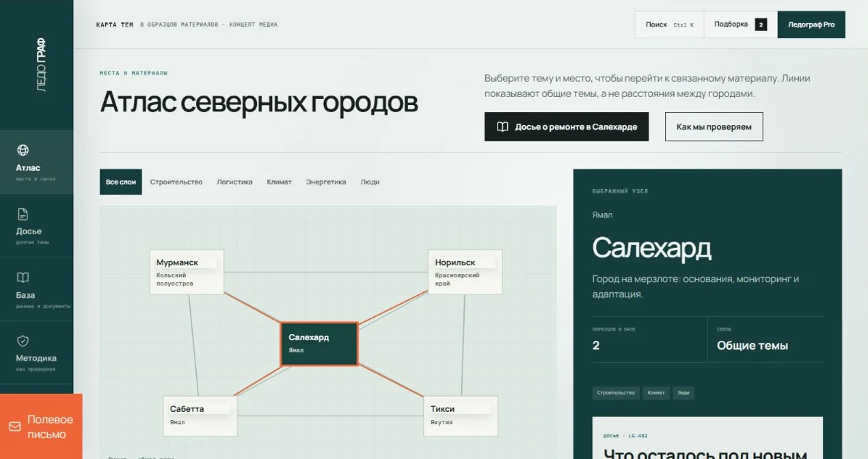Click the Климат tag in Салехард panel
Image resolution: width=868 pixels, height=459 pixels.
point(656,393)
